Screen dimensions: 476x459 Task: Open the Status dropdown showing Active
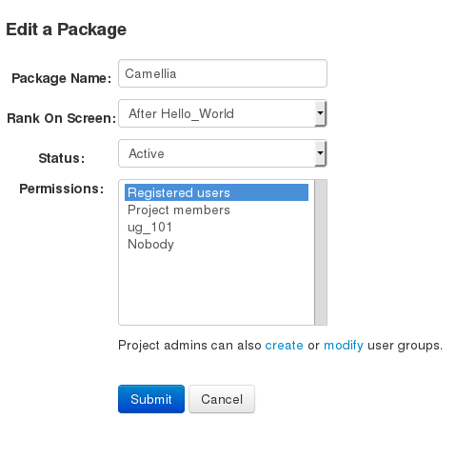(223, 153)
